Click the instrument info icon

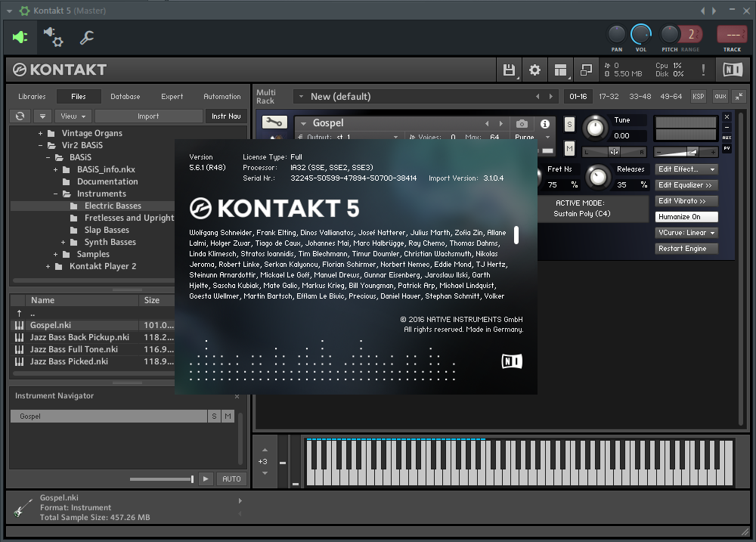(x=545, y=124)
